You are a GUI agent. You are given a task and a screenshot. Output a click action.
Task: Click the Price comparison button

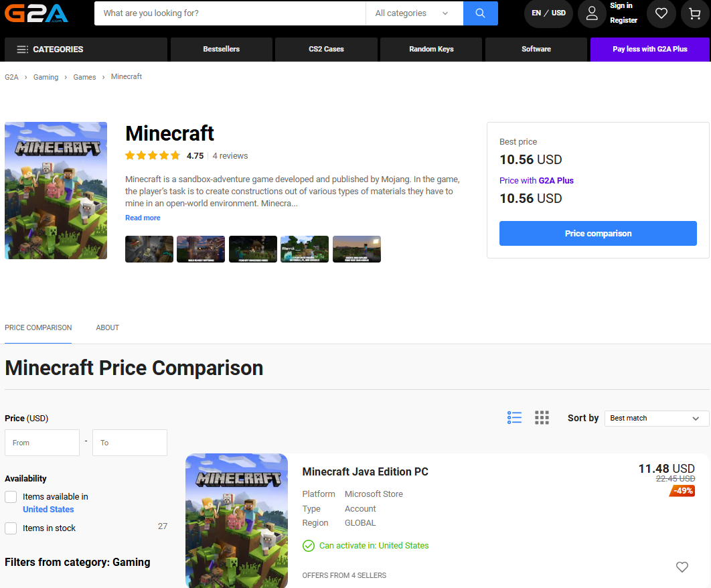click(x=598, y=234)
